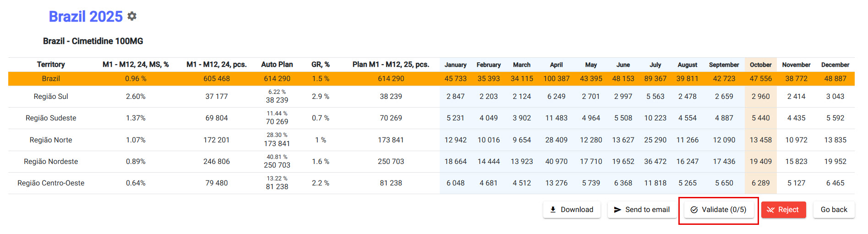Click the checkmark icon in Validate

coord(694,209)
